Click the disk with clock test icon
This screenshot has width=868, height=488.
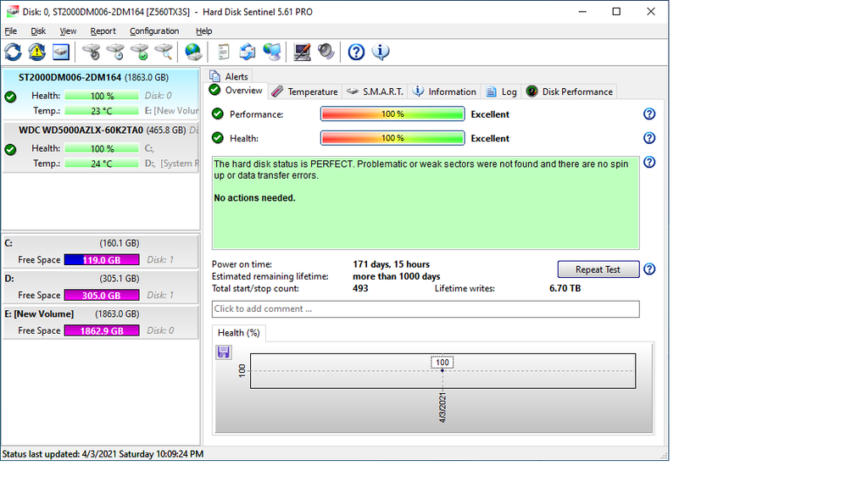tap(115, 52)
